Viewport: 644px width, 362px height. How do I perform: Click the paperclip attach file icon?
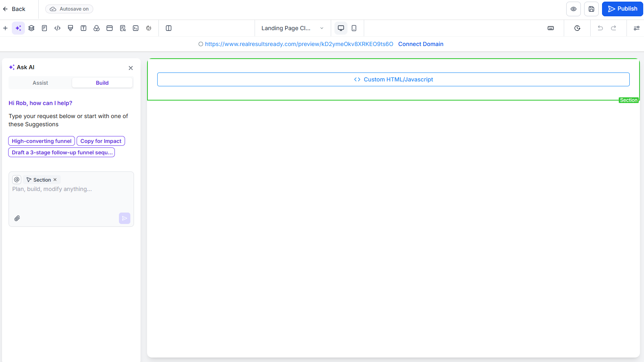tap(17, 218)
